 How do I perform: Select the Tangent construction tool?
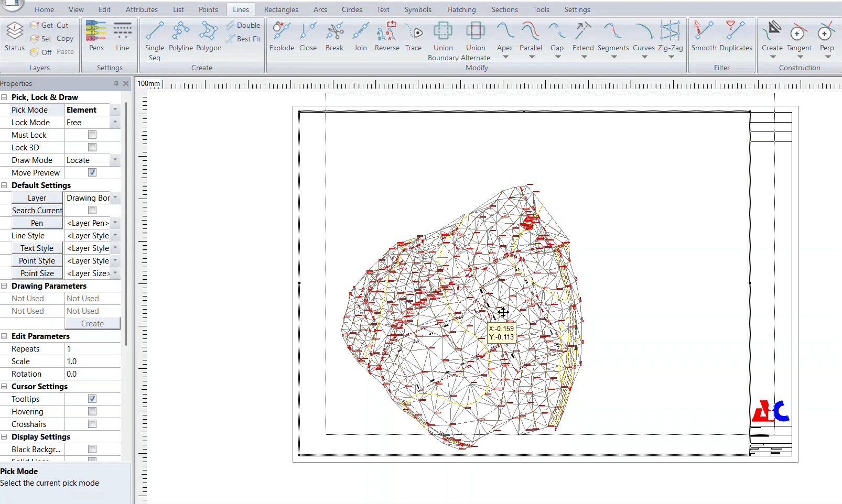(x=799, y=37)
